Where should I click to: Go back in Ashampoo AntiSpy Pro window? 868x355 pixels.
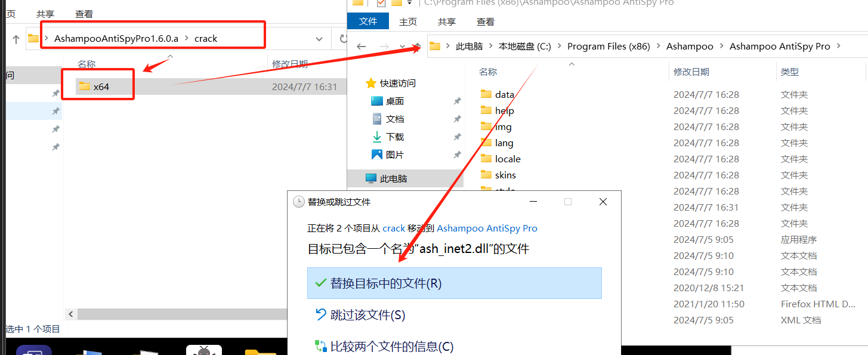click(x=361, y=47)
